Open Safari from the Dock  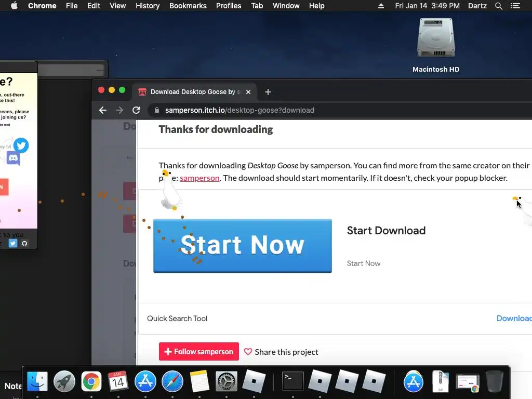[x=172, y=381]
